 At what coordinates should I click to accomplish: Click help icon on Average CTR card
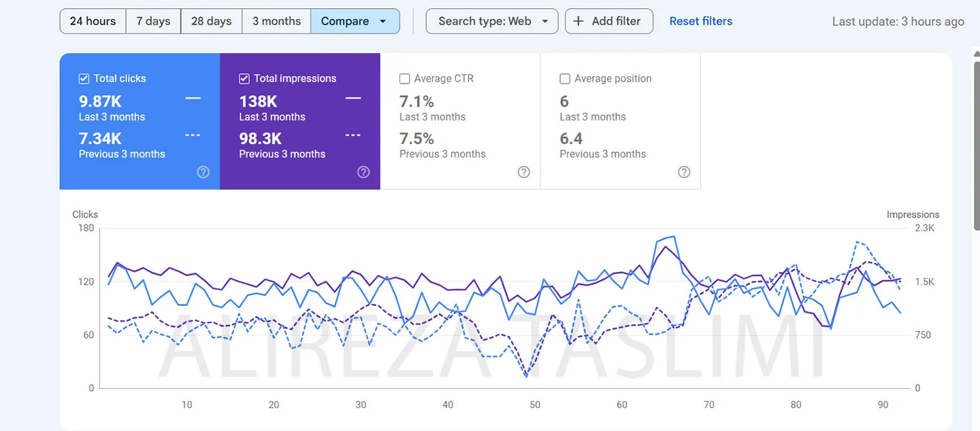click(523, 172)
